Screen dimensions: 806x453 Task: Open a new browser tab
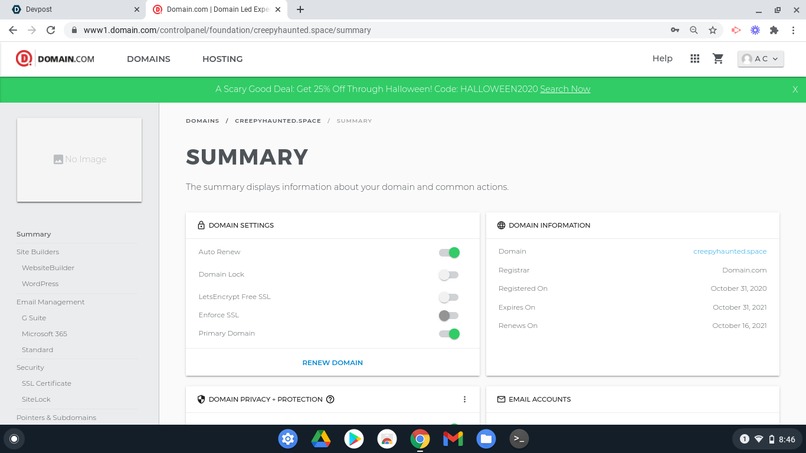[x=300, y=9]
